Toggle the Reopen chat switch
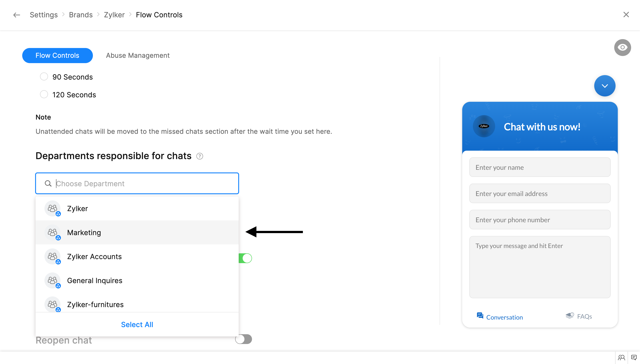Viewport: 640px width, 364px height. tap(244, 339)
